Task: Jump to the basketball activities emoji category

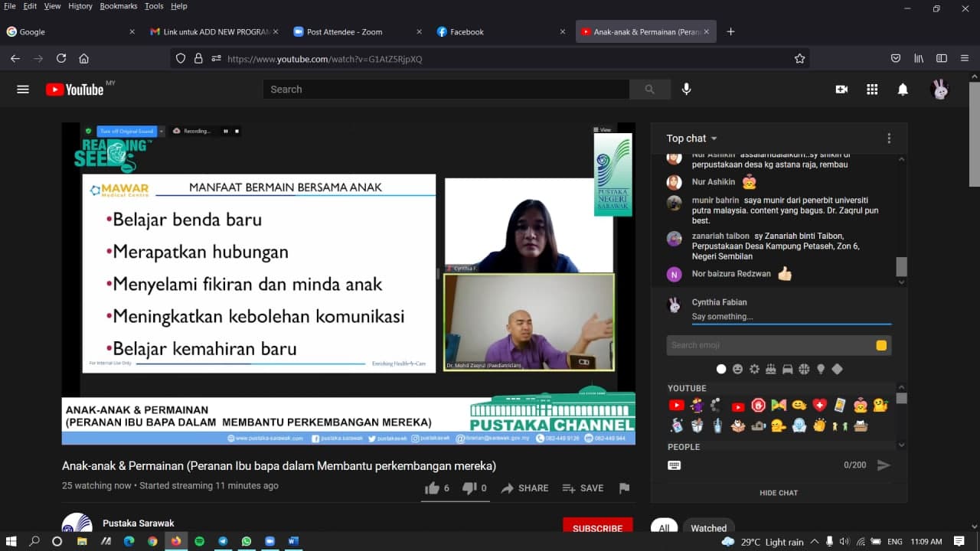Action: click(804, 369)
